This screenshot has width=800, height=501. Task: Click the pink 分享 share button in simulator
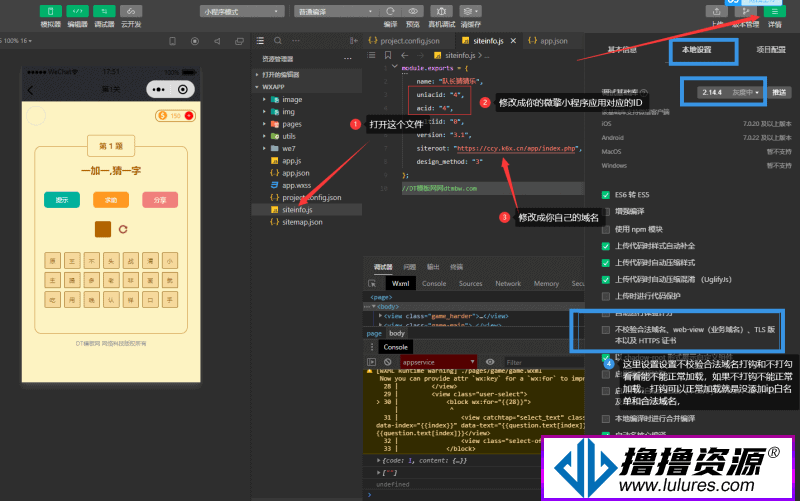click(x=160, y=200)
